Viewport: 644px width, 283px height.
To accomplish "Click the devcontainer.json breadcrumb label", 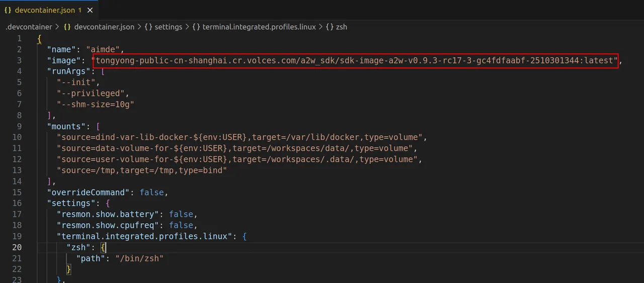I will [x=104, y=27].
